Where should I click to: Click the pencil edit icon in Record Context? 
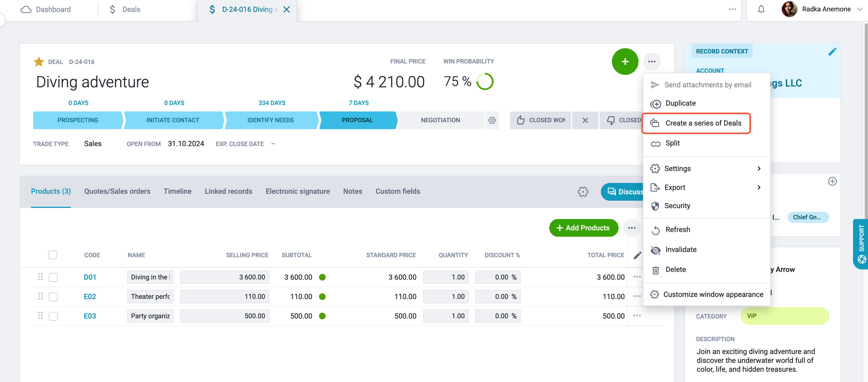tap(832, 52)
